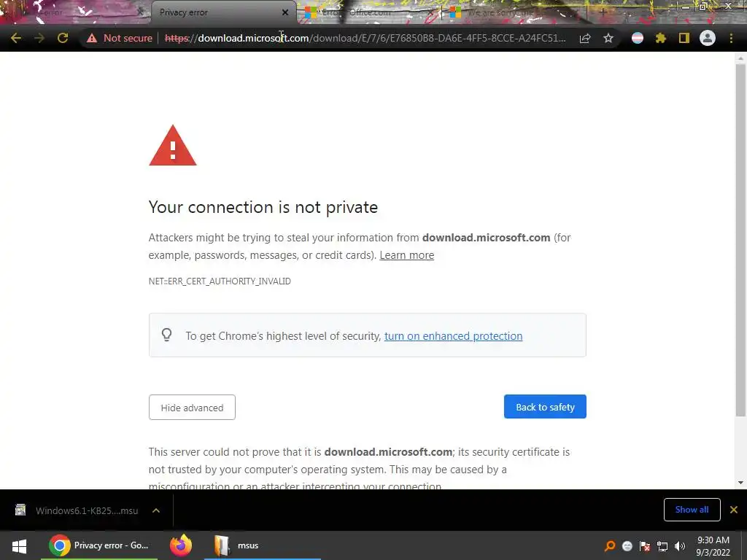
Task: Open Firefox from the taskbar
Action: pyautogui.click(x=181, y=545)
